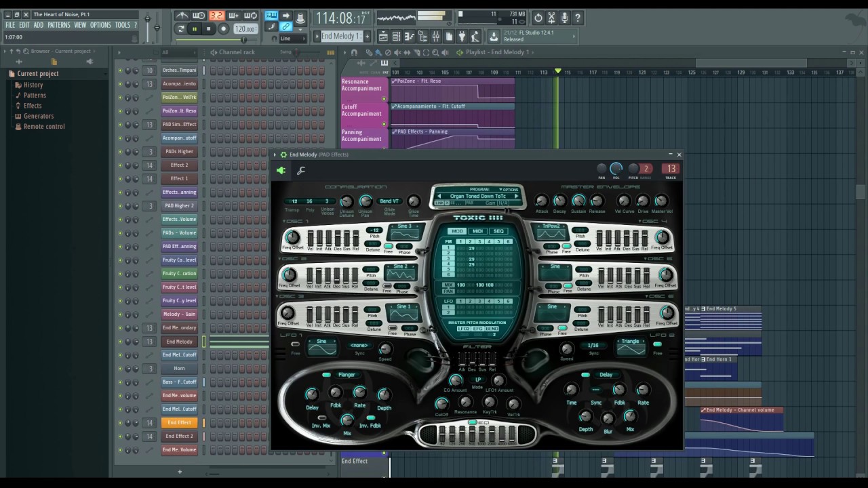Viewport: 868px width, 488px height.
Task: Stop playback with the transport stop button
Action: coord(209,28)
